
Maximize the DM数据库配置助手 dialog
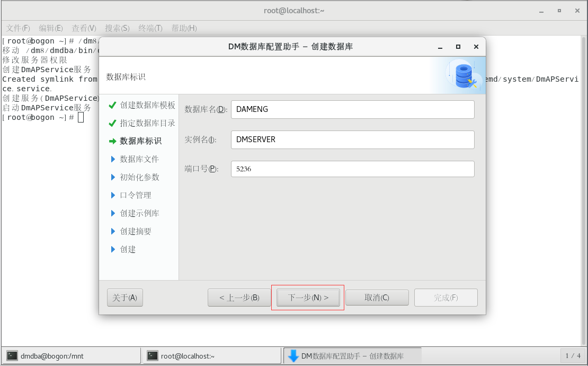pos(458,47)
